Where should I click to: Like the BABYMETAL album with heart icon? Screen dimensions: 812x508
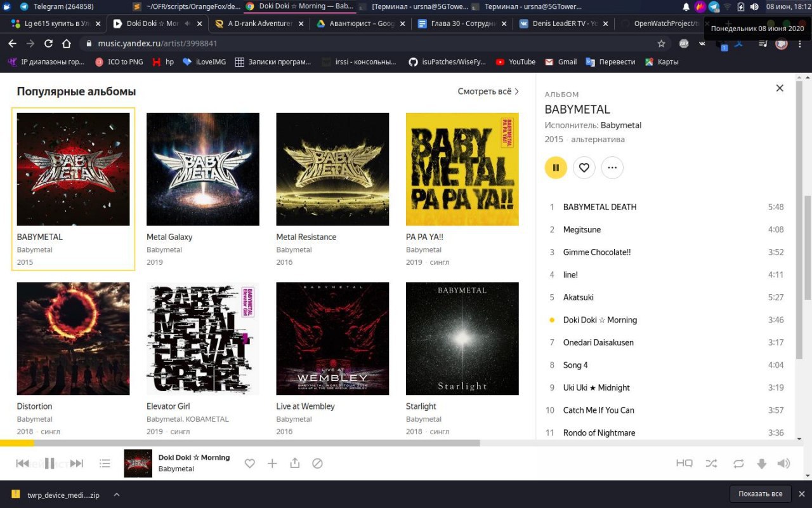[x=584, y=168]
